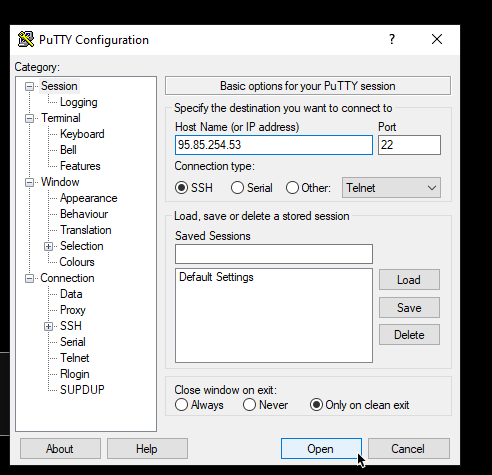Viewport: 492px width, 475px height.
Task: Save the current session
Action: [x=409, y=307]
